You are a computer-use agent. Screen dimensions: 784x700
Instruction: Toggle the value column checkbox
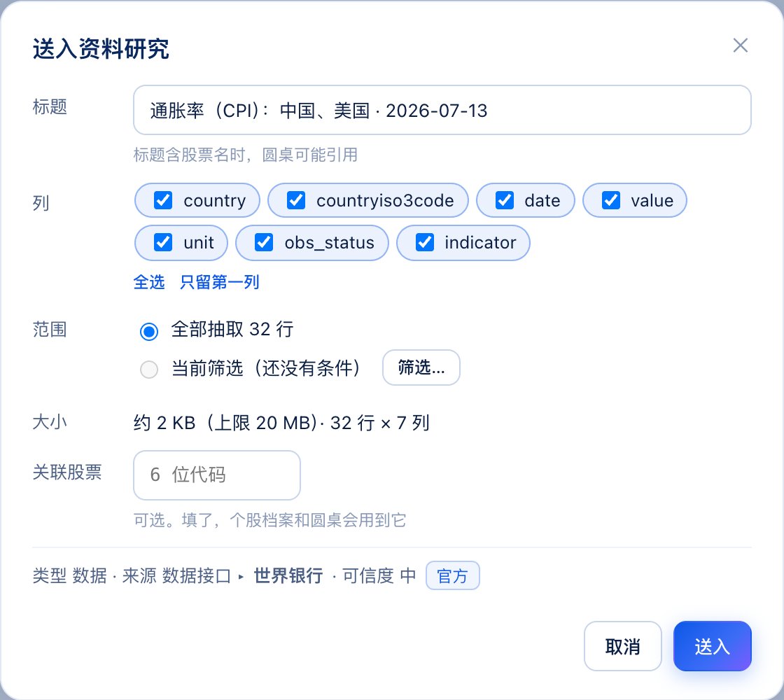pyautogui.click(x=611, y=200)
